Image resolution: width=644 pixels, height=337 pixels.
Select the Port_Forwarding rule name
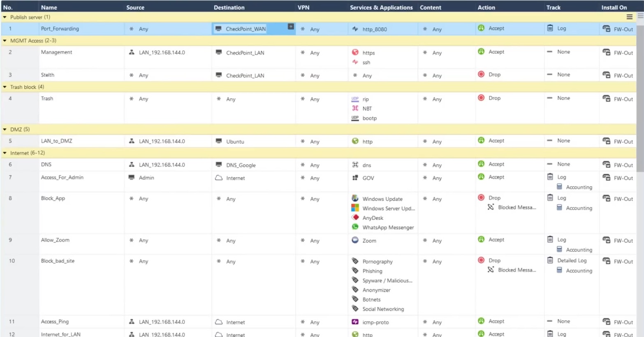point(60,28)
